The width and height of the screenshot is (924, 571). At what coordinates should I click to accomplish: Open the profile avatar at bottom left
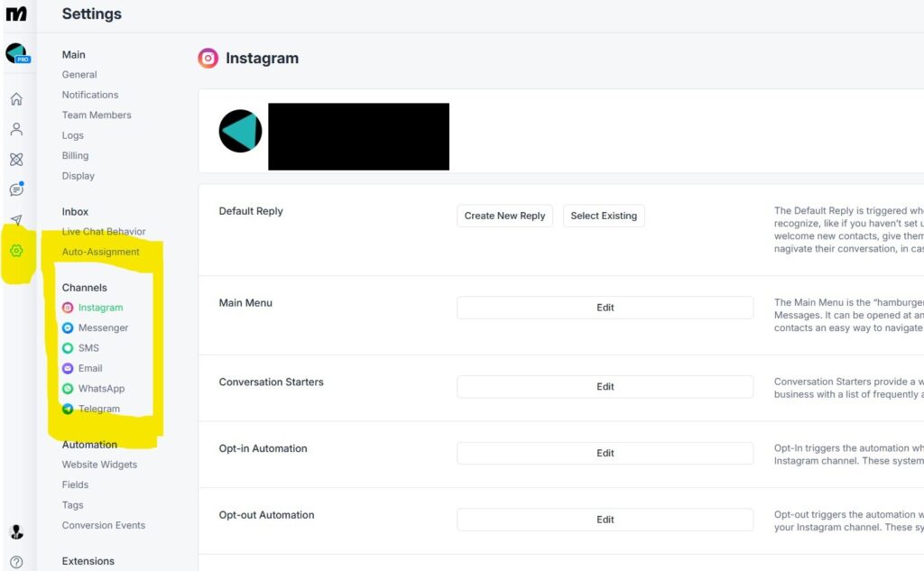pos(16,532)
